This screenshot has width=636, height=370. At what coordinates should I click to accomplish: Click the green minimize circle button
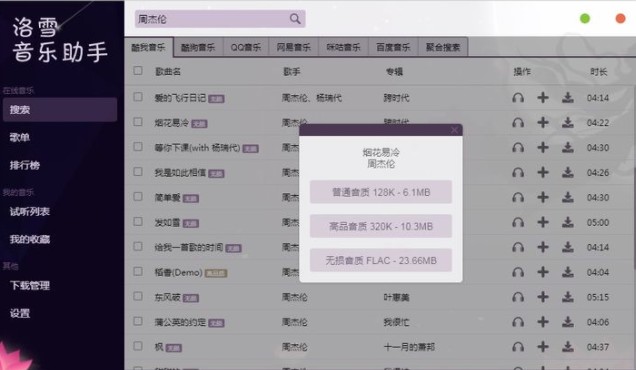[585, 18]
